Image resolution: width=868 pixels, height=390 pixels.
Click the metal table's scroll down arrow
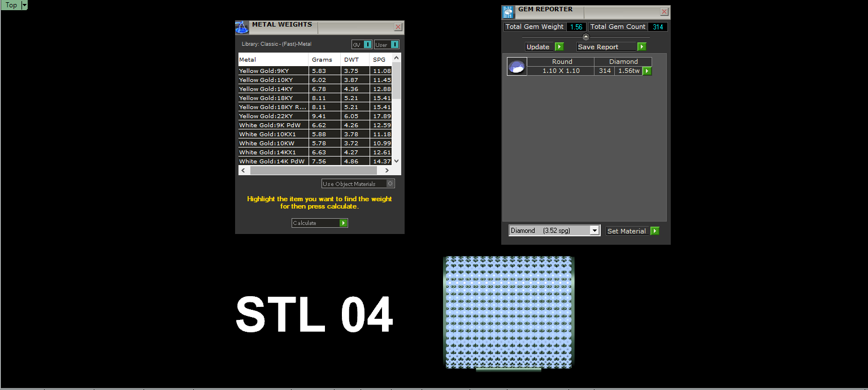pos(396,161)
